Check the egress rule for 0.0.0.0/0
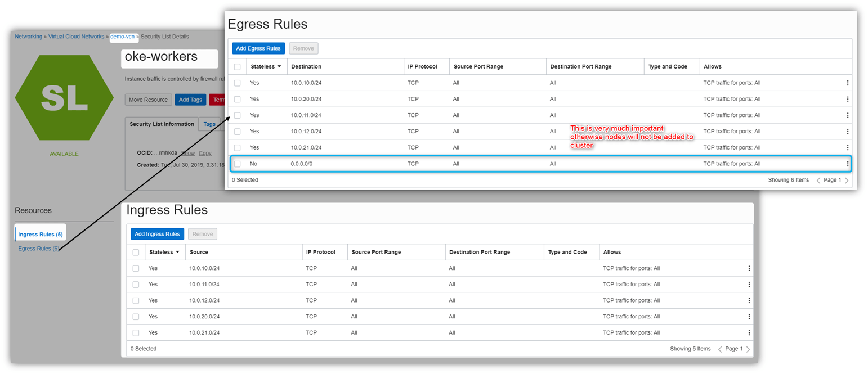Screen dimensions: 868x374 237,164
